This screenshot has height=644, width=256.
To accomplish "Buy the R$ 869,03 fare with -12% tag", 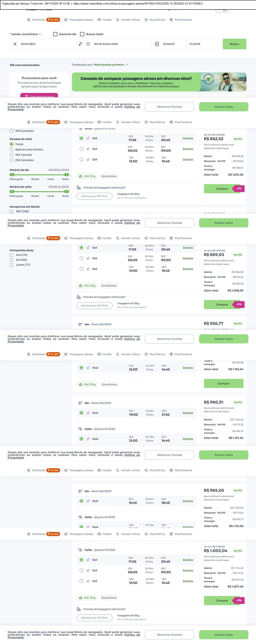I will click(222, 305).
